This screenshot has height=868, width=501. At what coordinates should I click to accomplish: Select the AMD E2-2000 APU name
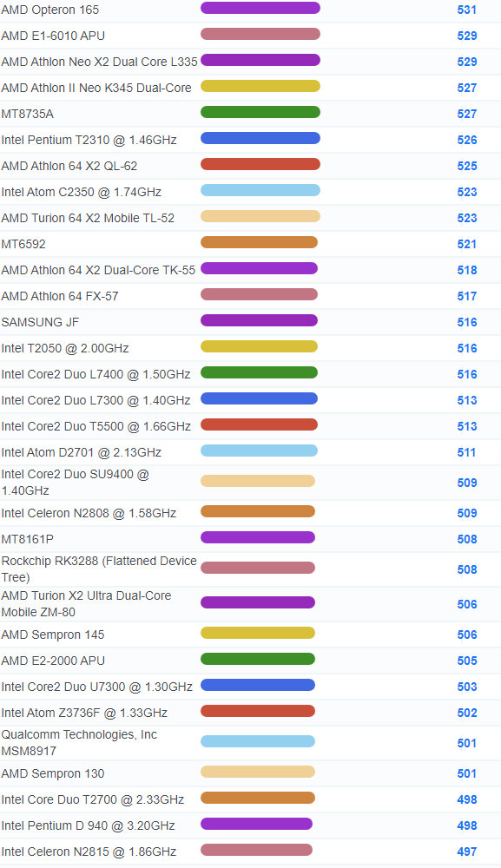pyautogui.click(x=53, y=661)
